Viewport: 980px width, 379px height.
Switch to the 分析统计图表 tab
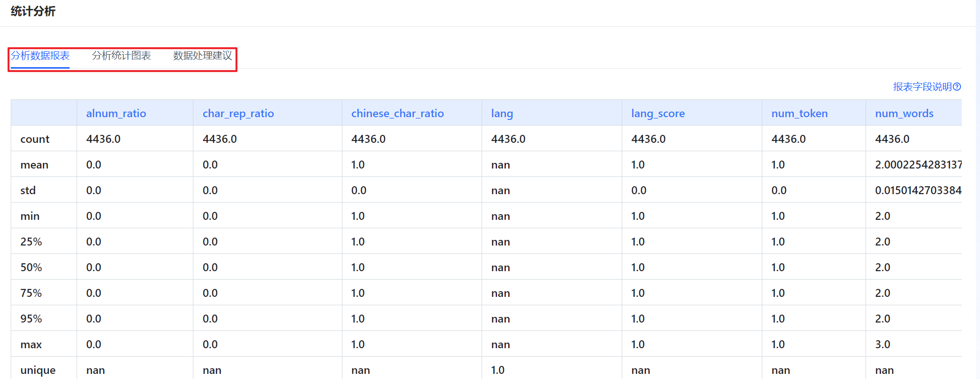[121, 56]
